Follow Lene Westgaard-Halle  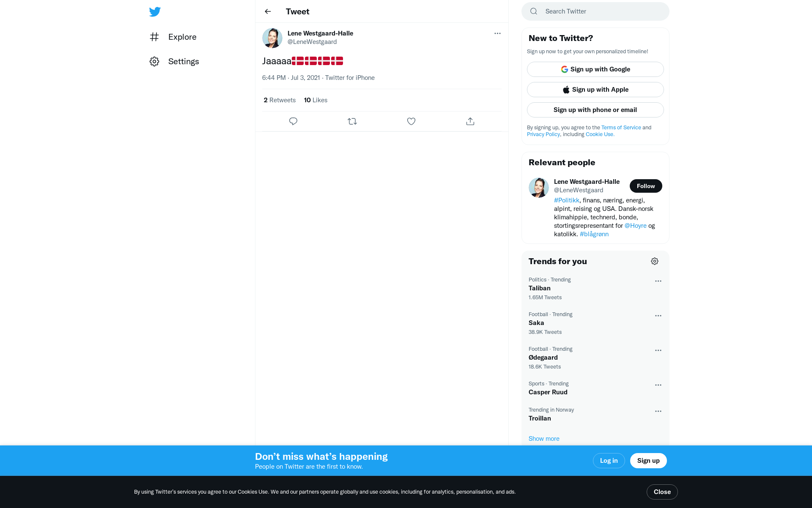click(x=646, y=186)
